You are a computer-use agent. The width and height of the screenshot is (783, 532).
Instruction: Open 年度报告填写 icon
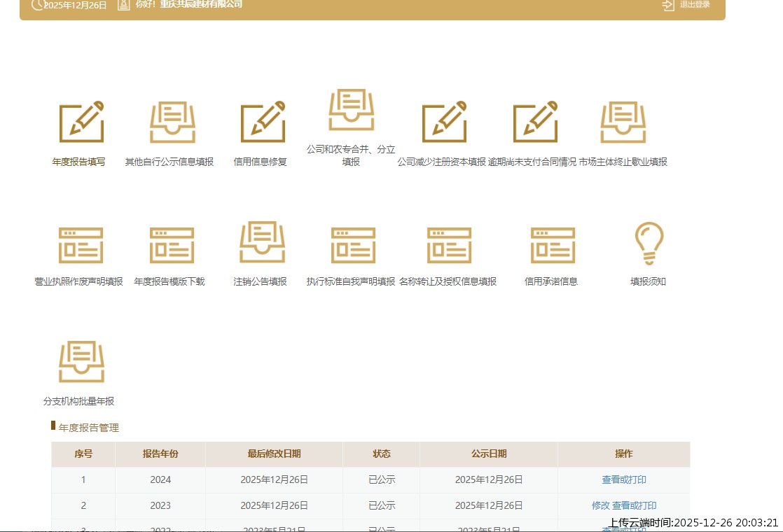point(81,123)
